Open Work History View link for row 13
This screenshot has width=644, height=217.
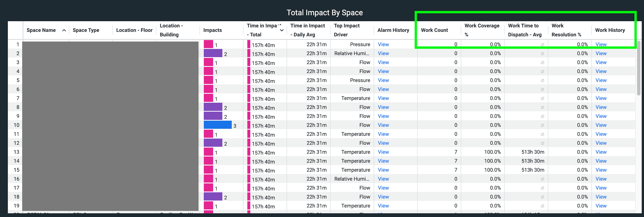601,152
